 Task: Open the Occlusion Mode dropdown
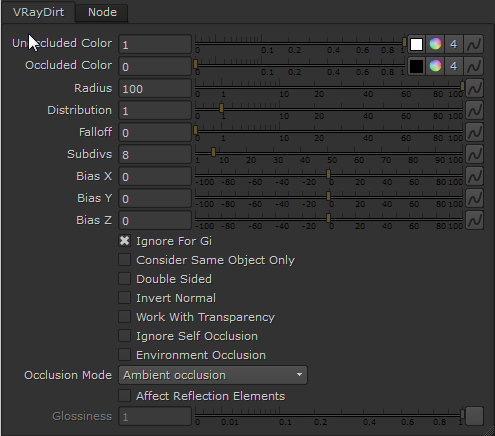(x=213, y=375)
